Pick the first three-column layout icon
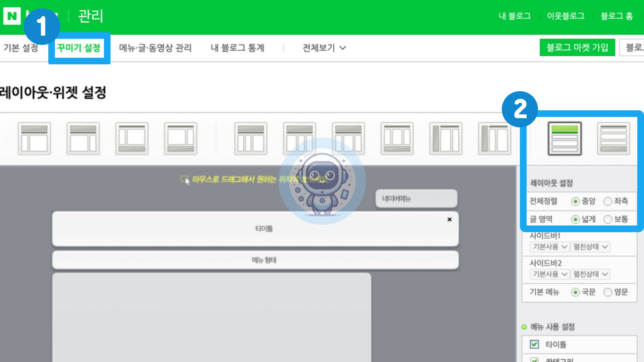 click(251, 138)
